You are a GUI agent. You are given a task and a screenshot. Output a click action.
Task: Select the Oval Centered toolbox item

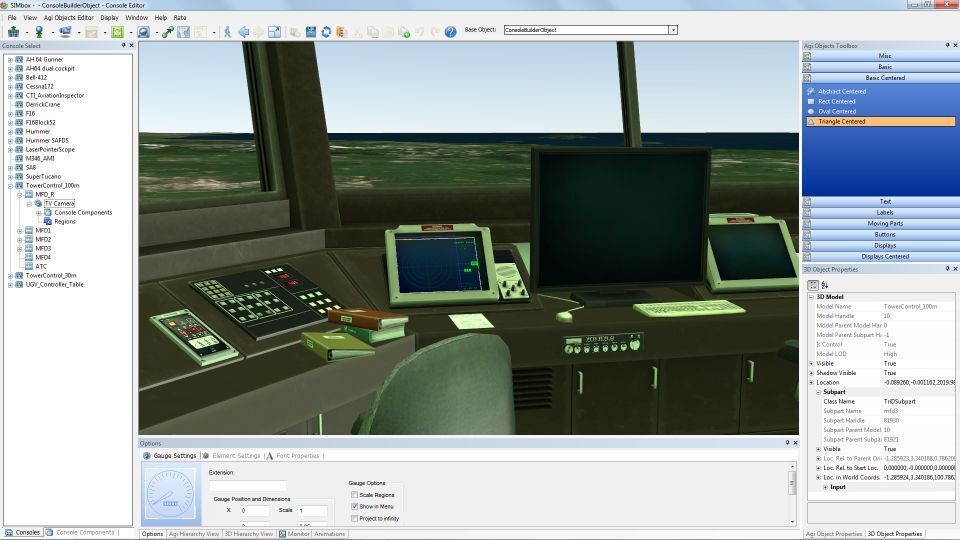[836, 111]
